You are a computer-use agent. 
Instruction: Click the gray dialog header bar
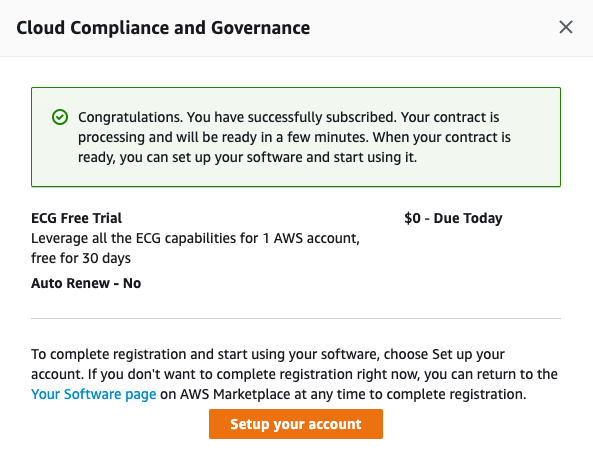(296, 28)
